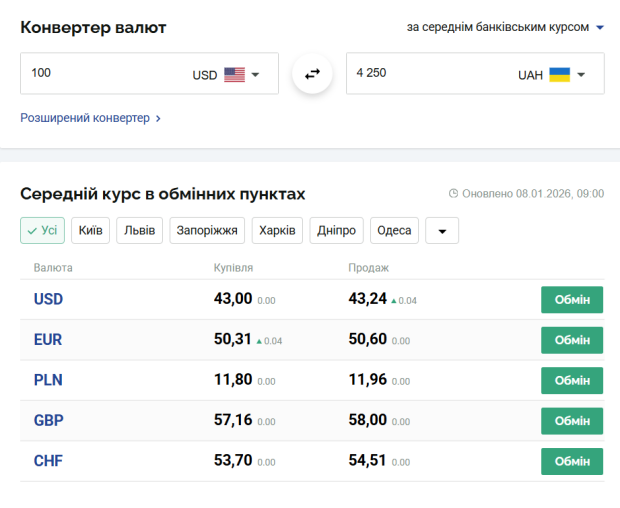Click Обмін button for USD row
This screenshot has width=620, height=508.
pyautogui.click(x=572, y=300)
